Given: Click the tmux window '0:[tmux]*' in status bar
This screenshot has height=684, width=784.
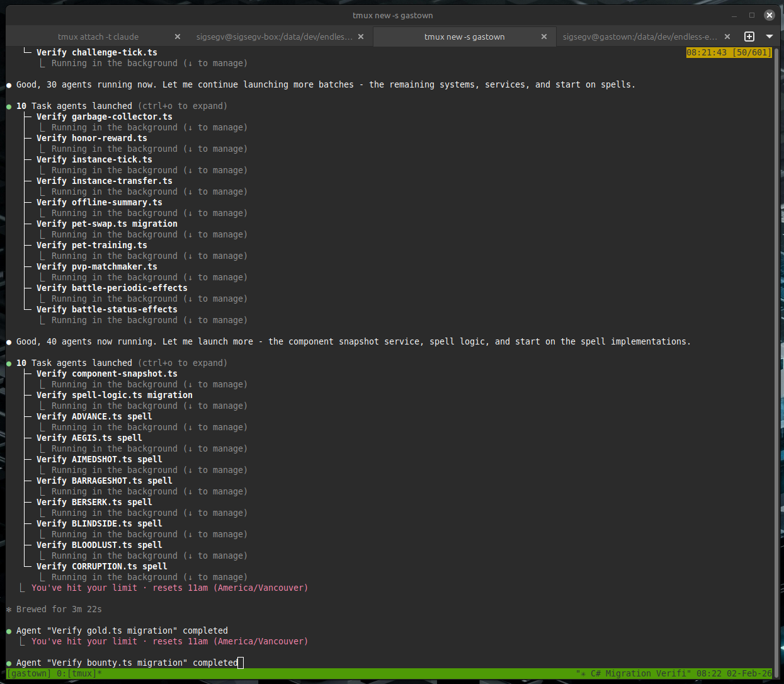Looking at the screenshot, I should [x=79, y=674].
